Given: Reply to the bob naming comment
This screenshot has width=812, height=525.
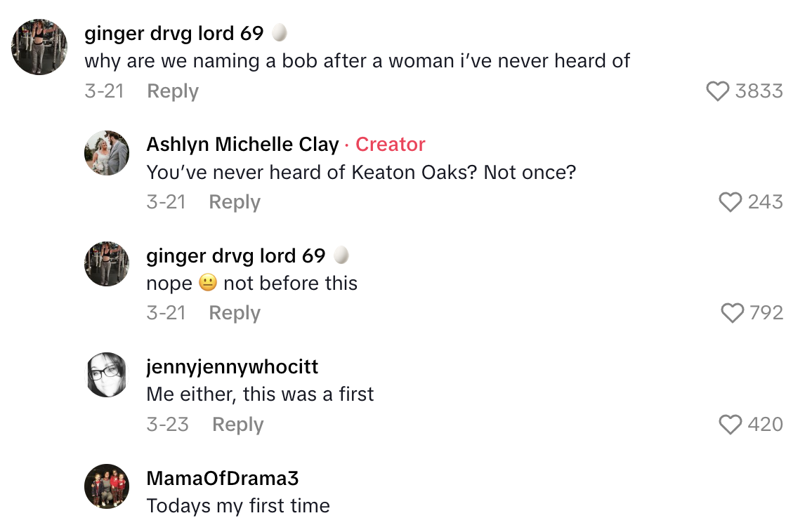Looking at the screenshot, I should [x=173, y=91].
